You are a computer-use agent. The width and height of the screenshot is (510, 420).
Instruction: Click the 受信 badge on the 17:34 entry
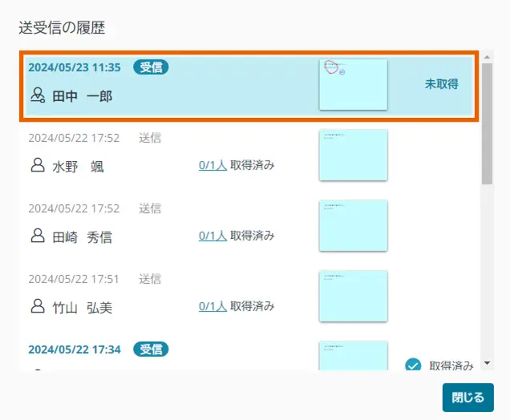151,349
